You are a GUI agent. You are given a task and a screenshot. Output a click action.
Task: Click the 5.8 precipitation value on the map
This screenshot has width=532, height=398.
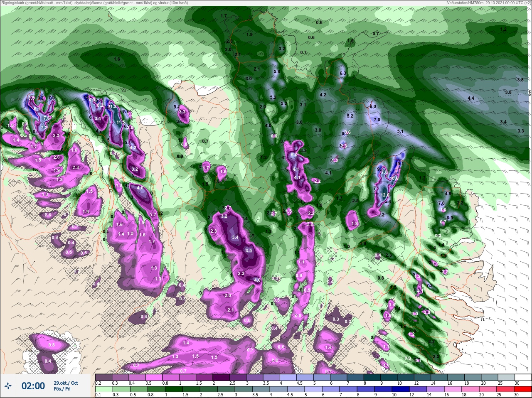click(277, 71)
